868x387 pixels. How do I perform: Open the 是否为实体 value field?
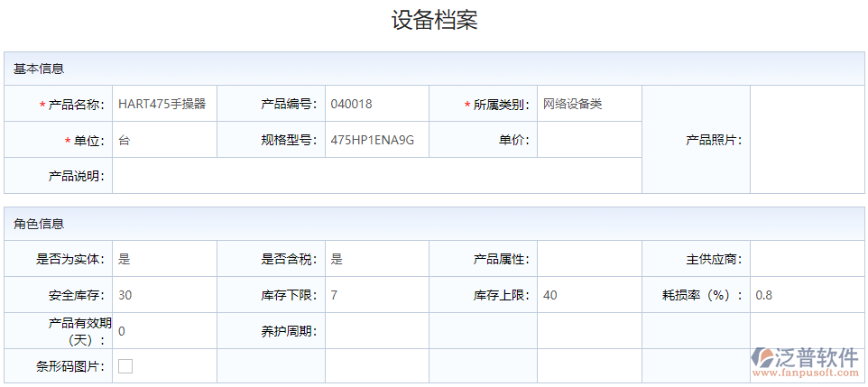coord(164,259)
